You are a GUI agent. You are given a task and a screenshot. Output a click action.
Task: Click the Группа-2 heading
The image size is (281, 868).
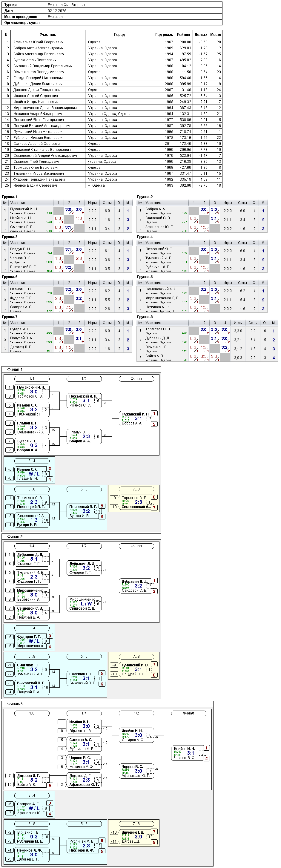[x=145, y=197]
